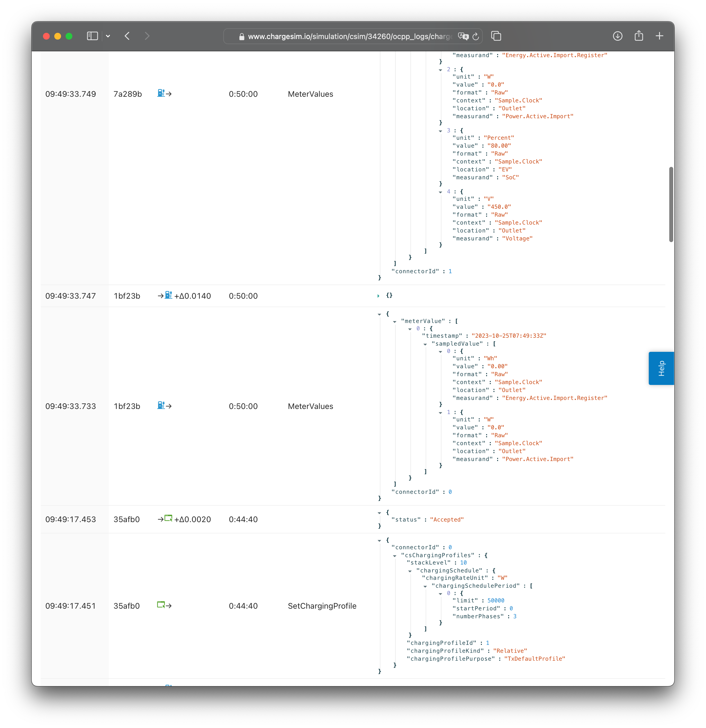Viewport: 706px width, 728px height.
Task: Click the blue Help button
Action: (x=661, y=368)
